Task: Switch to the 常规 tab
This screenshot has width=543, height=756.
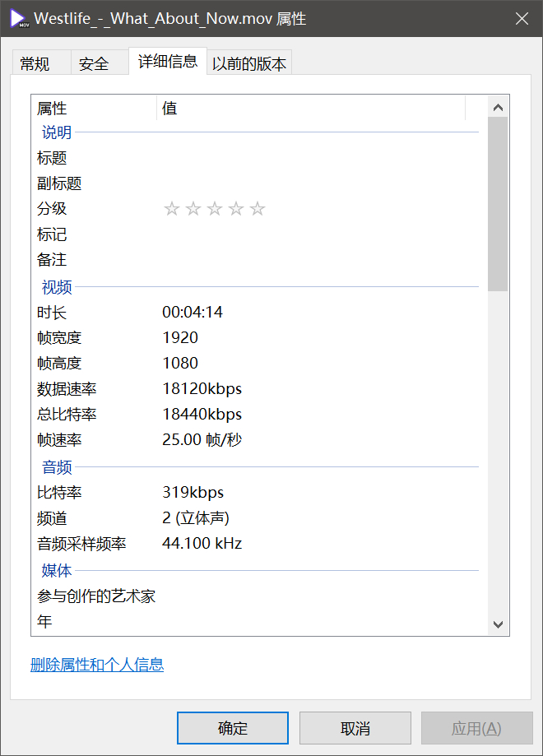Action: click(x=41, y=63)
